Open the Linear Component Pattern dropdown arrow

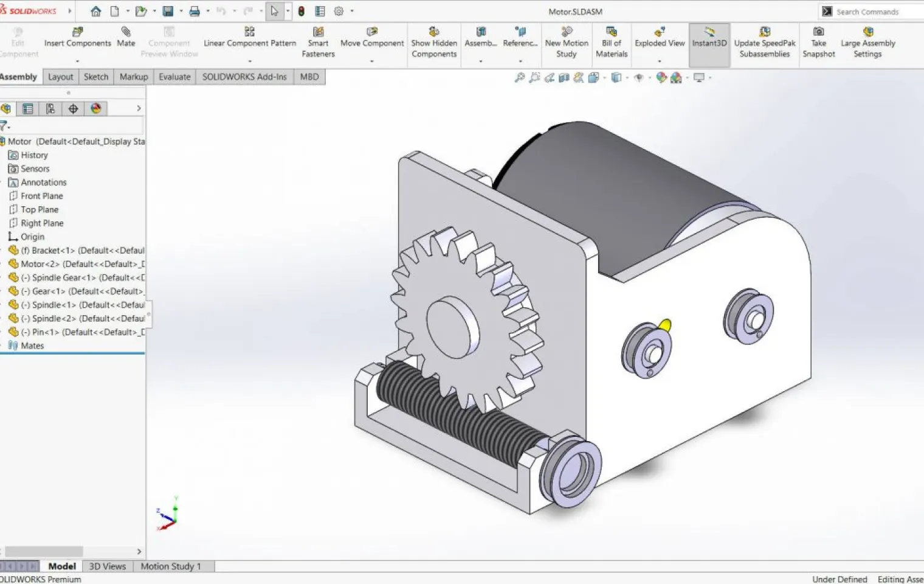click(250, 61)
